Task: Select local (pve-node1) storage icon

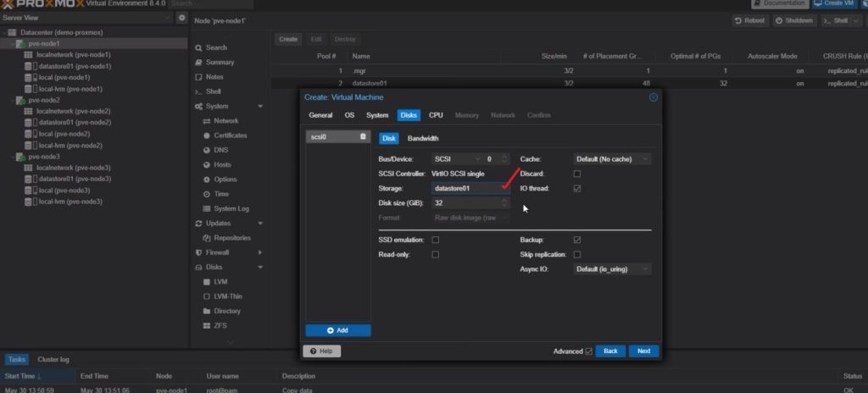Action: [x=28, y=77]
